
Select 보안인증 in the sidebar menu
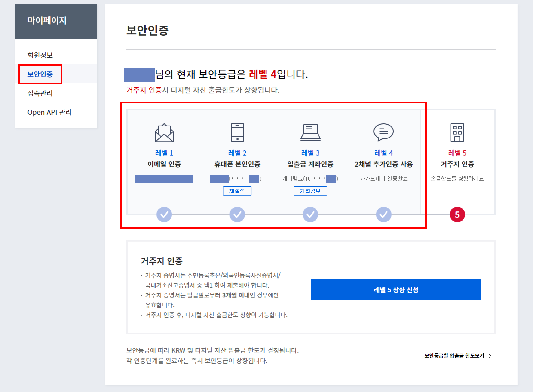click(x=40, y=74)
